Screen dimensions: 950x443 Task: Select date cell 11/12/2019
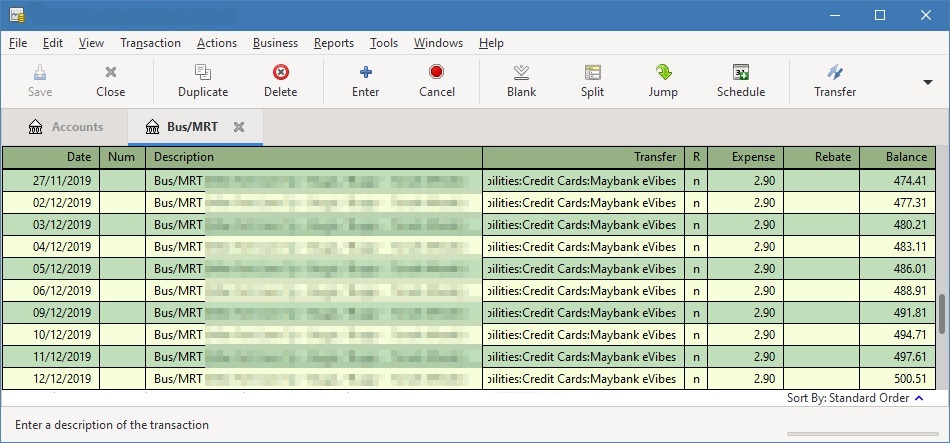tap(51, 356)
